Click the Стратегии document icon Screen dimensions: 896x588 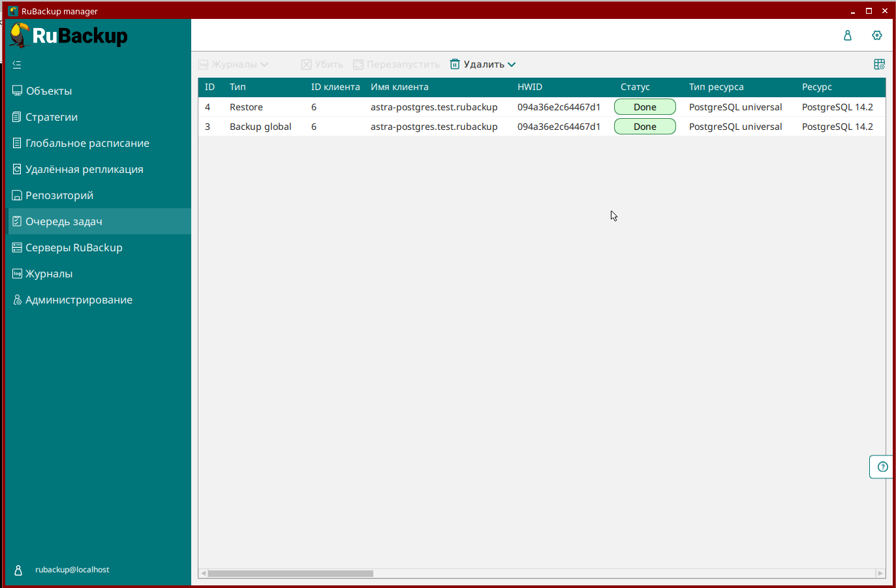(18, 117)
